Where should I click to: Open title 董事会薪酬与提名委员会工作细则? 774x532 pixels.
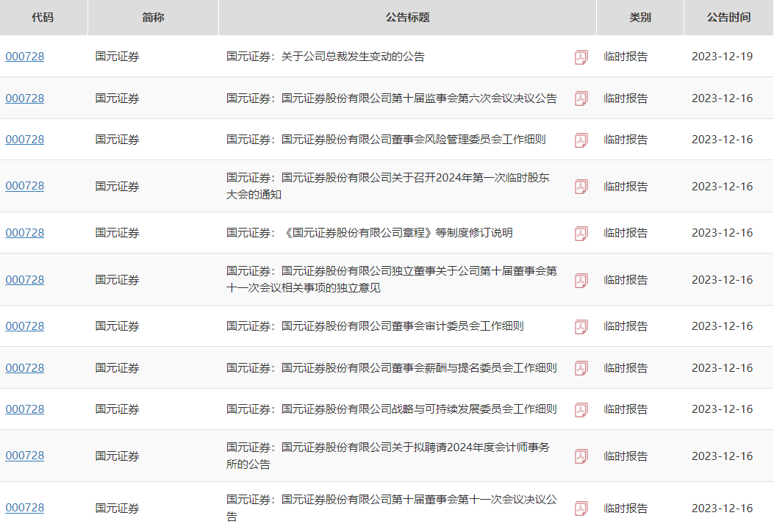(392, 367)
